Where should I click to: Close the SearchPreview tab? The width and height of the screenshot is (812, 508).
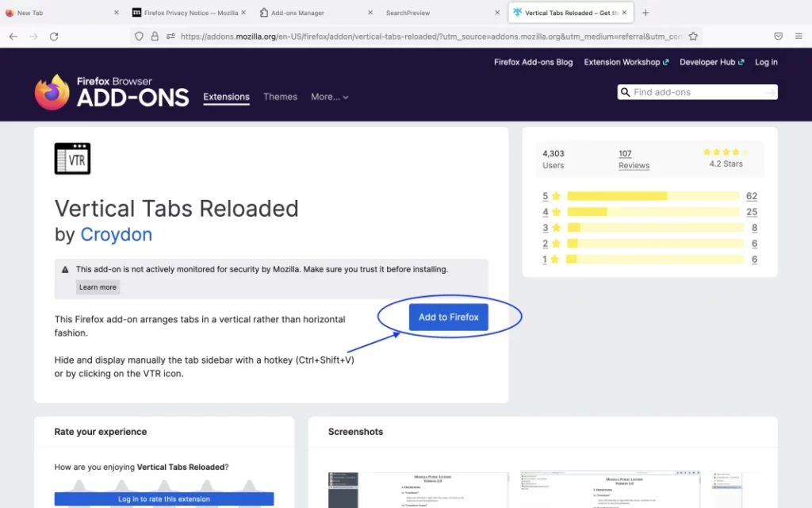(x=497, y=13)
